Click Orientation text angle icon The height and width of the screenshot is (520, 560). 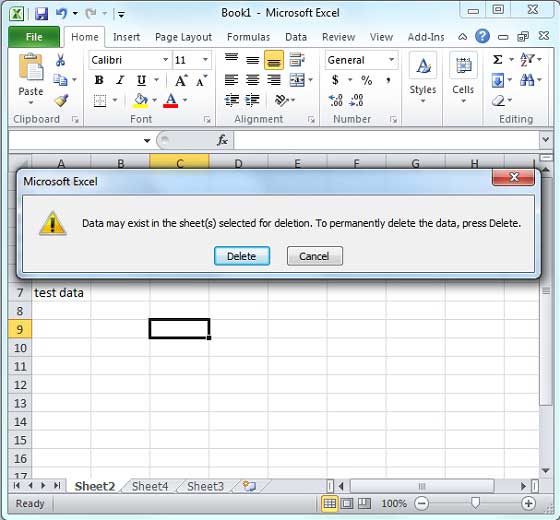pyautogui.click(x=281, y=100)
